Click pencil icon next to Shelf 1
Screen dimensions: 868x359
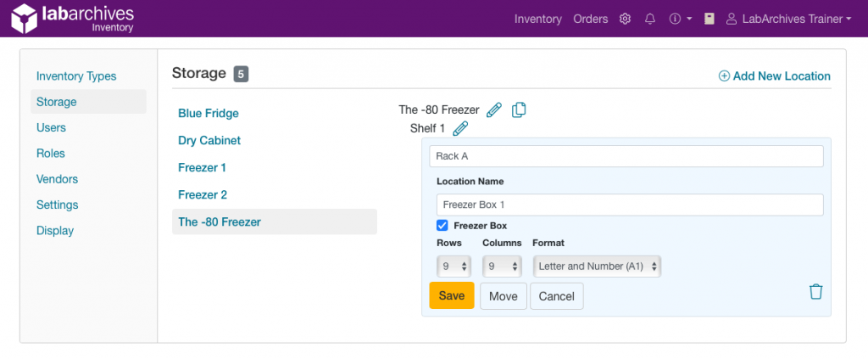pos(459,128)
